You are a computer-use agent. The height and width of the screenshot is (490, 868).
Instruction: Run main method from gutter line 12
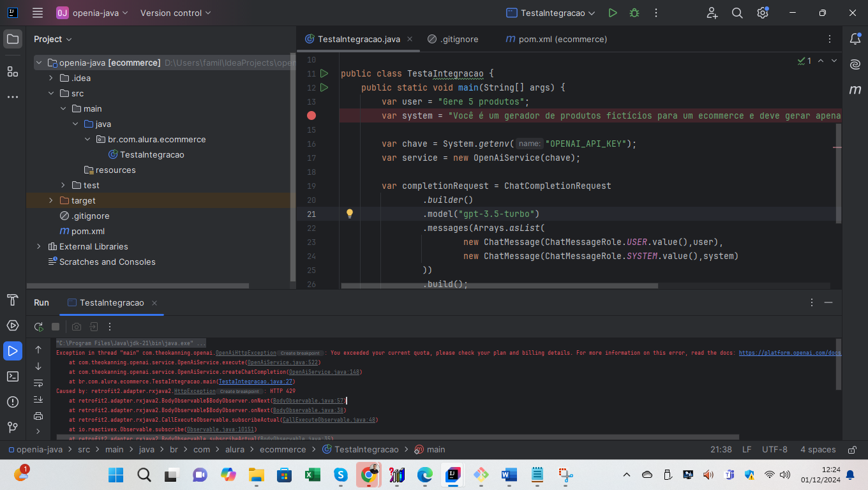pos(324,87)
